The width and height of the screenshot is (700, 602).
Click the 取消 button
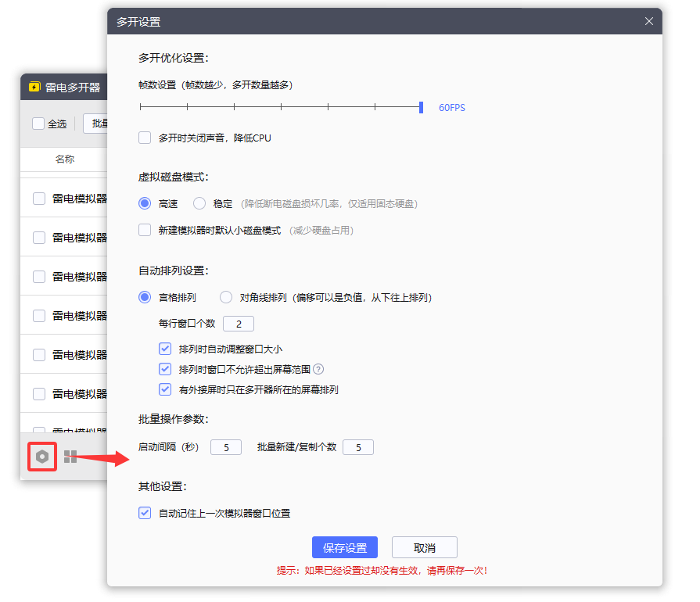pos(425,547)
